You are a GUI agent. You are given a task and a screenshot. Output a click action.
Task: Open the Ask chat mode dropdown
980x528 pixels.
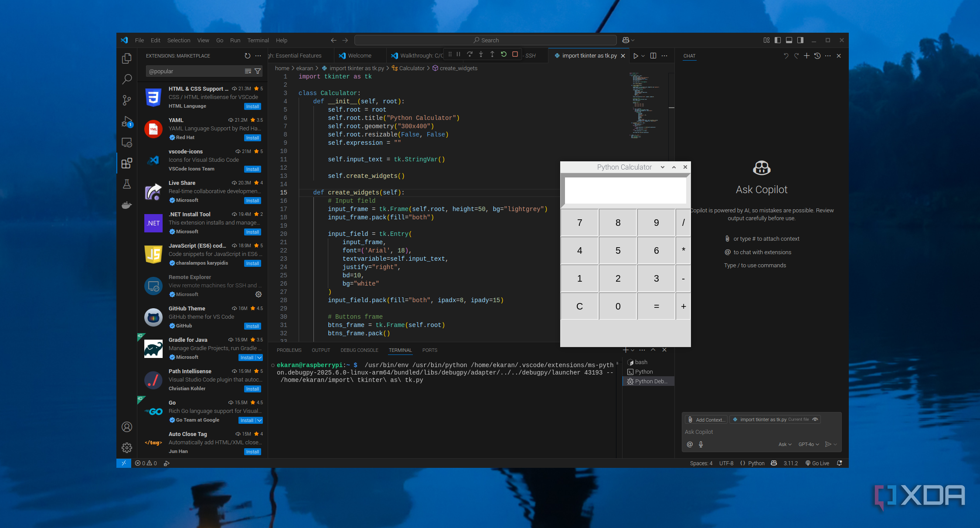785,444
